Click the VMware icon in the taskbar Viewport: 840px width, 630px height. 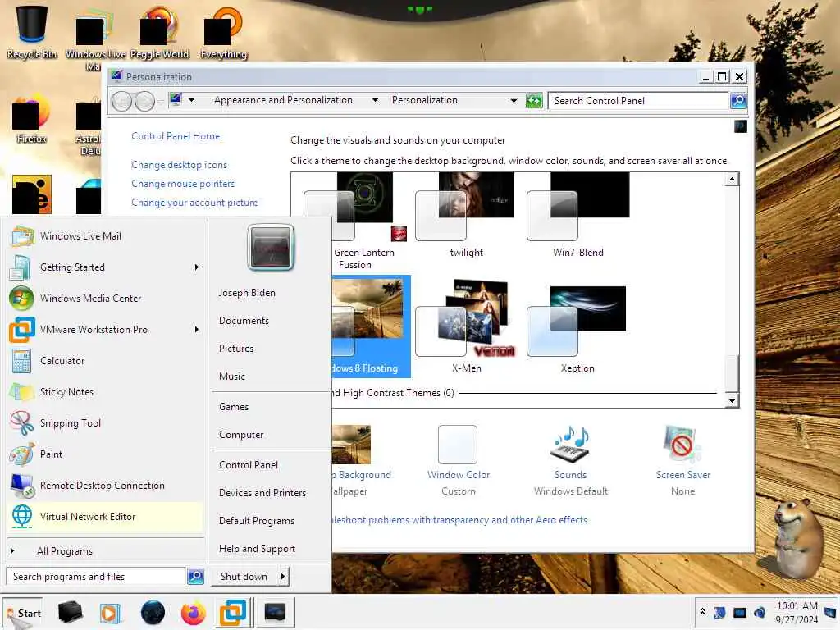(232, 612)
